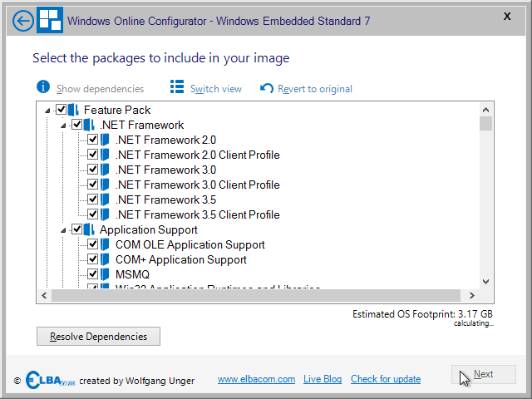The height and width of the screenshot is (399, 532).
Task: Select the Feature Pack tree label
Action: tap(117, 110)
